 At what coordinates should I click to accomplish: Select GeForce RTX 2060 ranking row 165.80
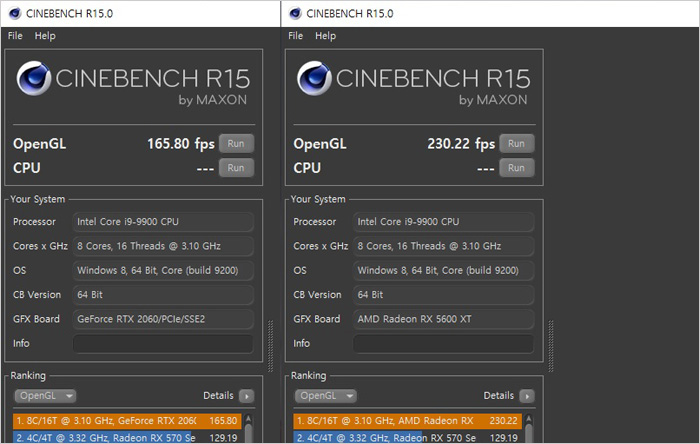coord(127,421)
